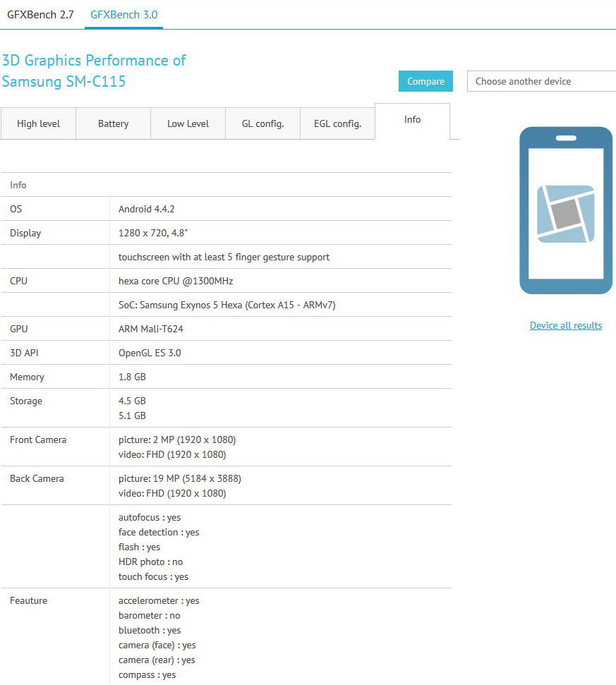
Task: Select the 1280 x 720, 4.8" display value
Action: (x=153, y=233)
